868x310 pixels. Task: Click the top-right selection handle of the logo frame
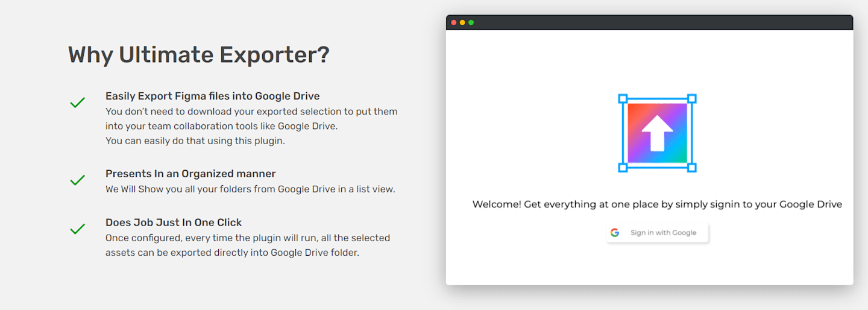click(x=692, y=98)
